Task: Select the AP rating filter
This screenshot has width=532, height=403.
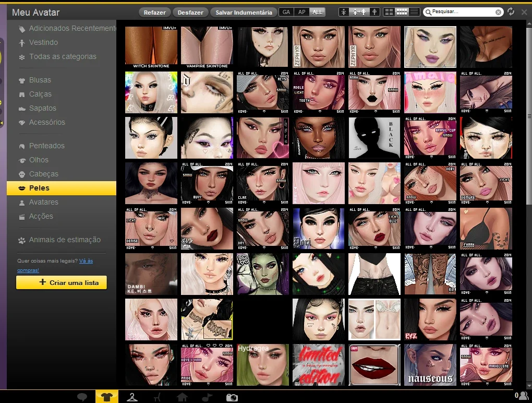Action: click(301, 12)
